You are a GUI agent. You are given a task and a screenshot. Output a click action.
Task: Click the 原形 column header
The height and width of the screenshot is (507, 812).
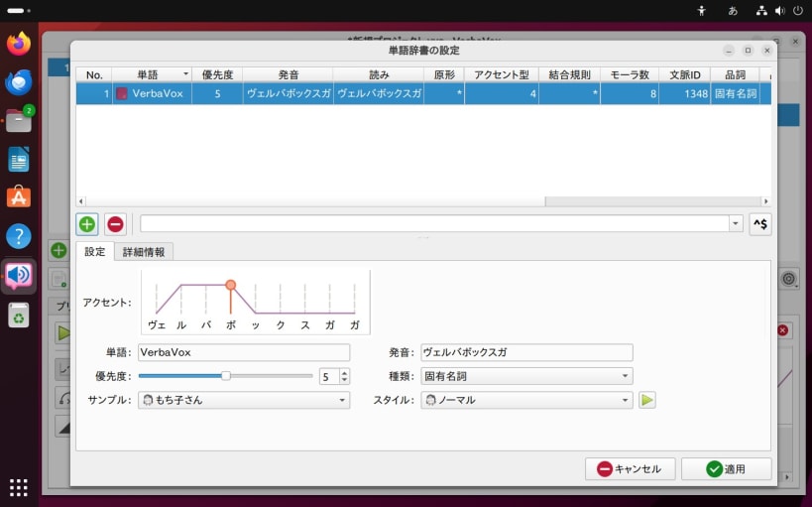[444, 74]
